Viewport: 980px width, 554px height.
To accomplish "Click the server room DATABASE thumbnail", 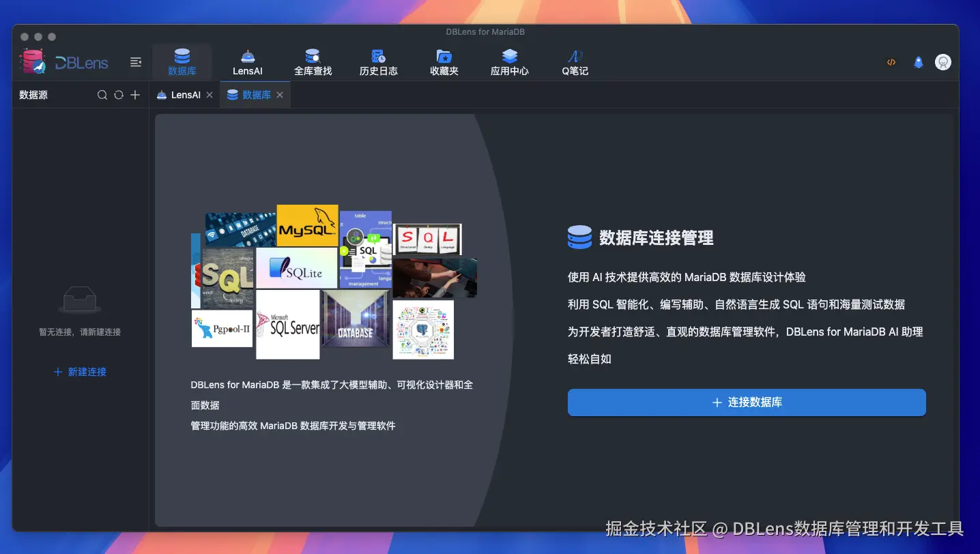I will pyautogui.click(x=356, y=319).
